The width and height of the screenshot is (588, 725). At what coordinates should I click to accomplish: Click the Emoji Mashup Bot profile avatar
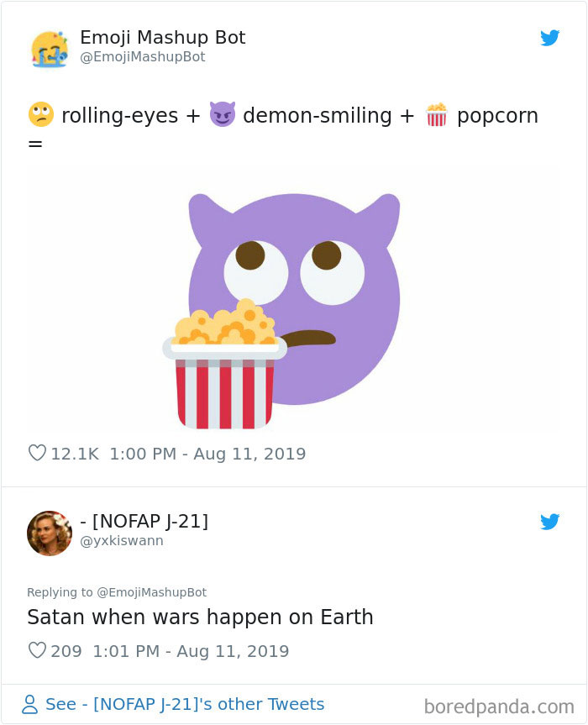(49, 49)
